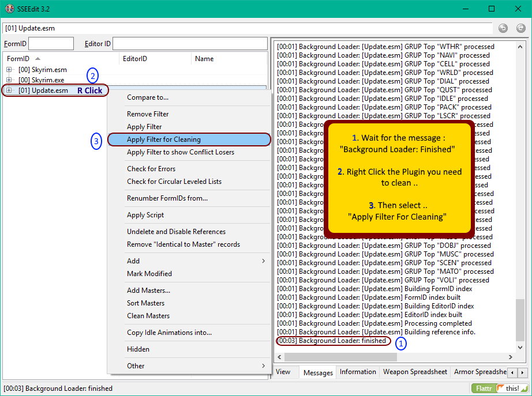Maximize the SSEEdit window
The height and width of the screenshot is (396, 532).
(x=492, y=9)
